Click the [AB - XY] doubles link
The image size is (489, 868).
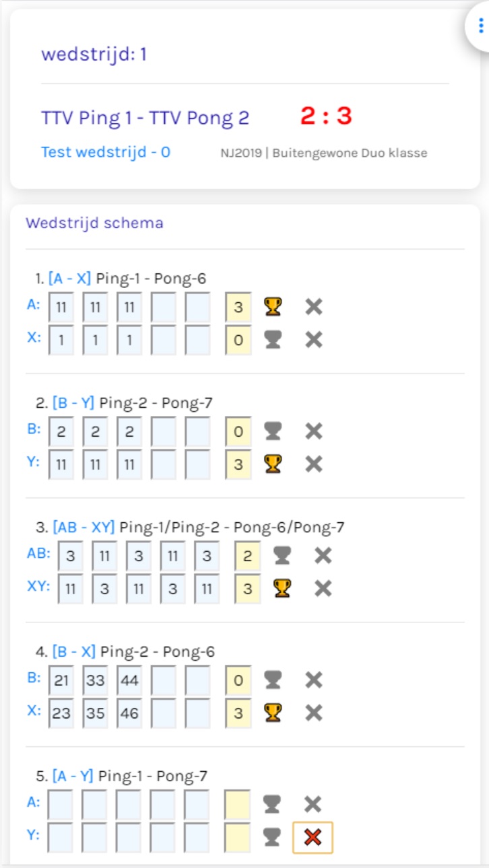click(x=84, y=527)
